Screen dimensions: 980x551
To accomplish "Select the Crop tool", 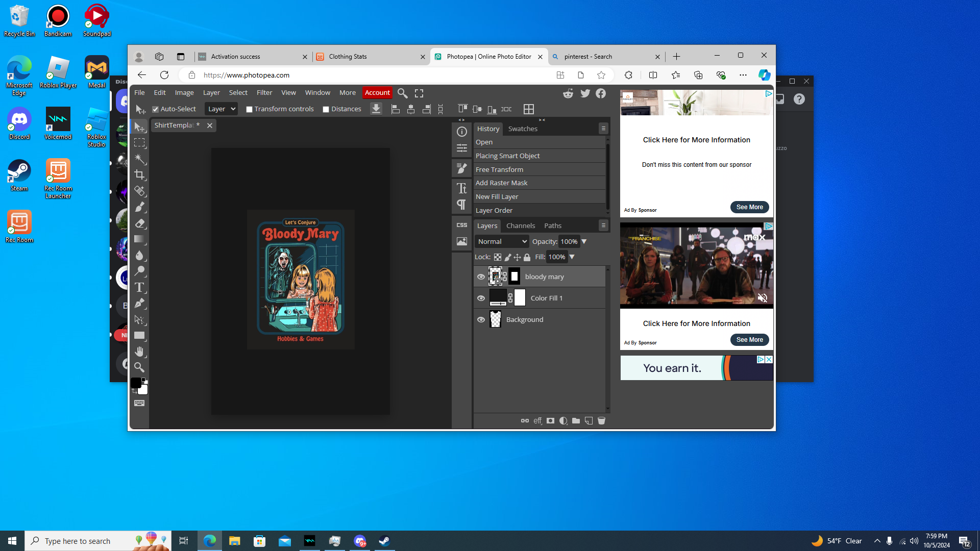I will pyautogui.click(x=139, y=175).
